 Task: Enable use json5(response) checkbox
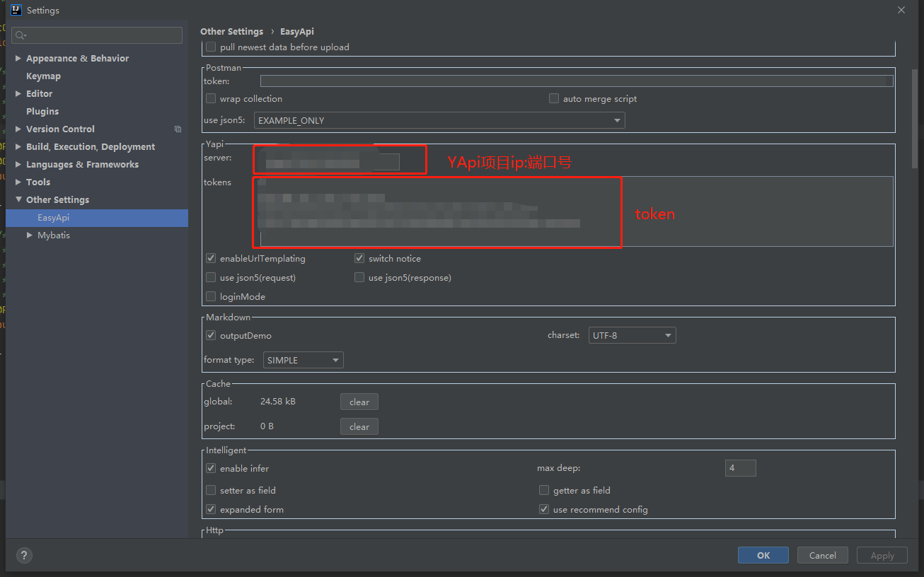point(359,278)
